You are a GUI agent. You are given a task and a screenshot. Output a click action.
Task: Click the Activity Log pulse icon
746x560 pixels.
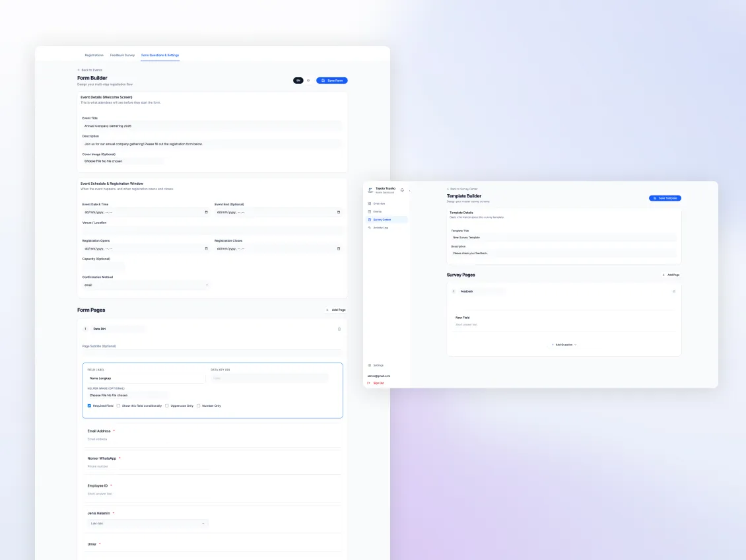point(369,228)
